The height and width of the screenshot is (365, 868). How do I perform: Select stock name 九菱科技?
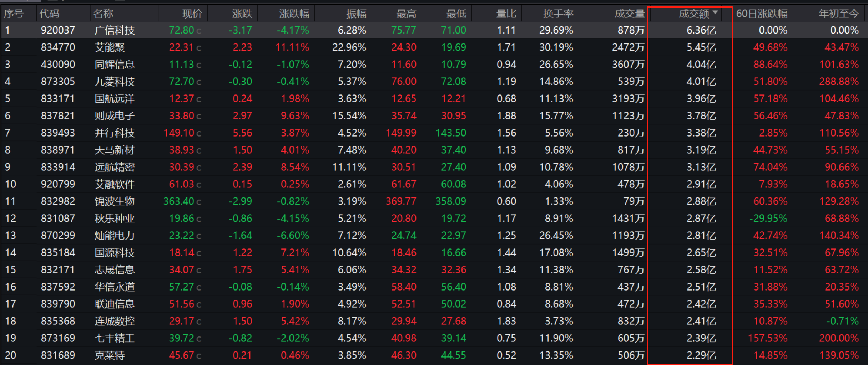coord(115,82)
